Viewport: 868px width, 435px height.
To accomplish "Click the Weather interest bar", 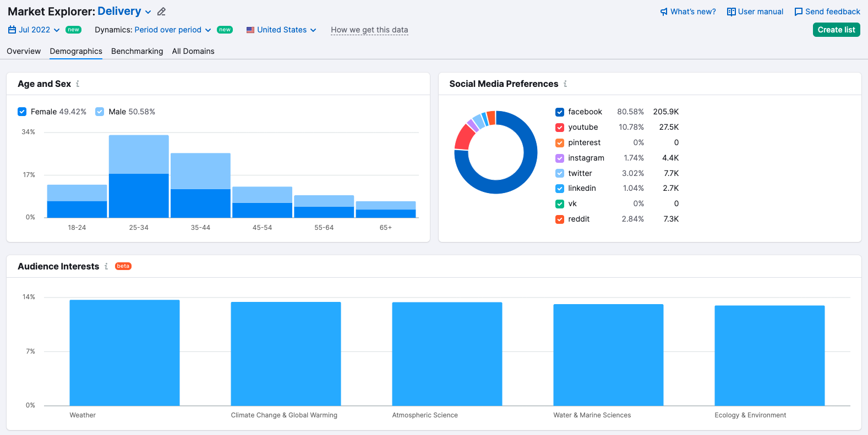I will [x=124, y=353].
